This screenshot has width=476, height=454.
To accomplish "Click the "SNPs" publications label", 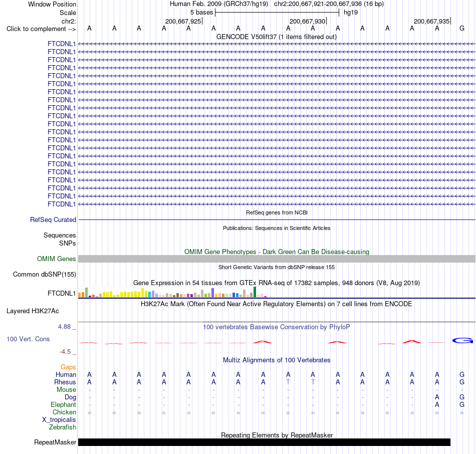I will [x=68, y=243].
